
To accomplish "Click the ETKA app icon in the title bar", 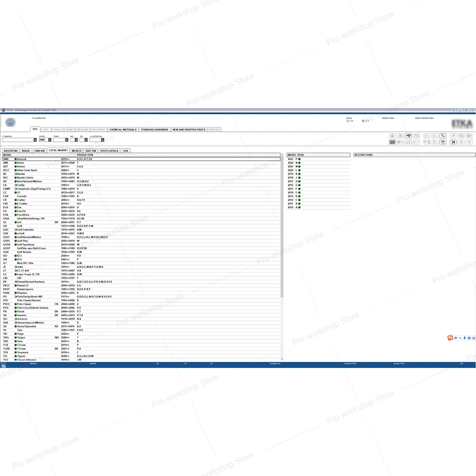I will [x=3, y=110].
